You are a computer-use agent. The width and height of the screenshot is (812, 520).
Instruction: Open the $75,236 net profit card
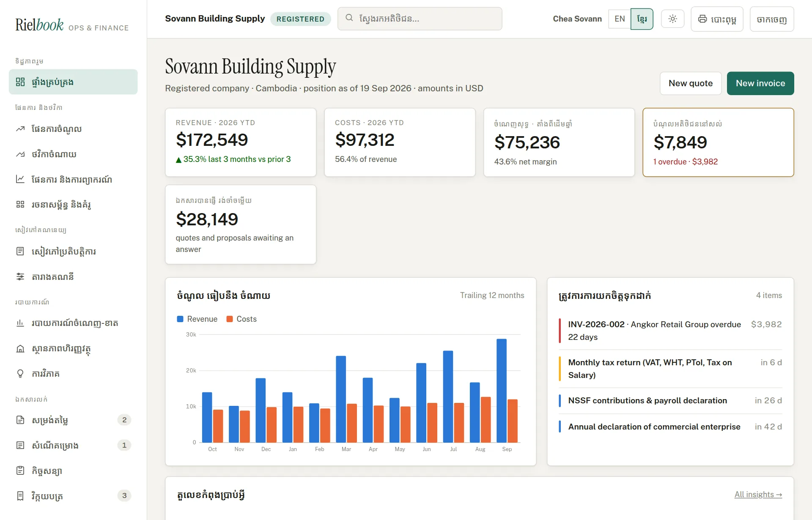[559, 142]
